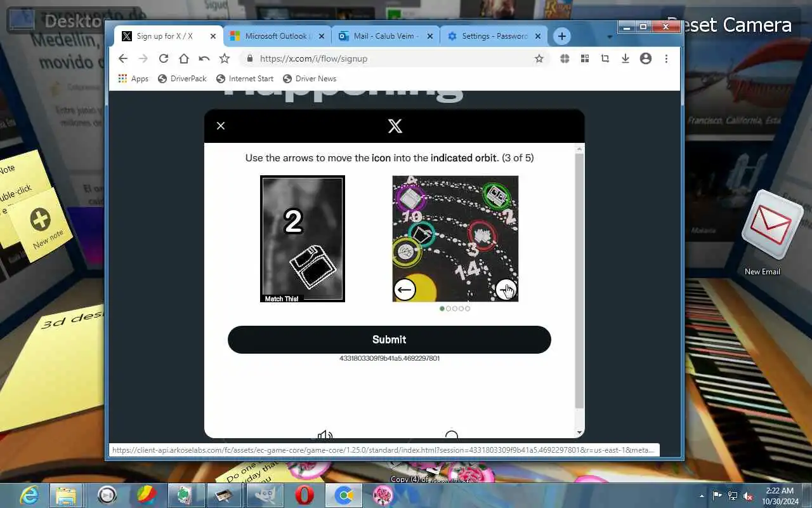Reload the page
Image resolution: width=812 pixels, height=508 pixels.
[164, 58]
